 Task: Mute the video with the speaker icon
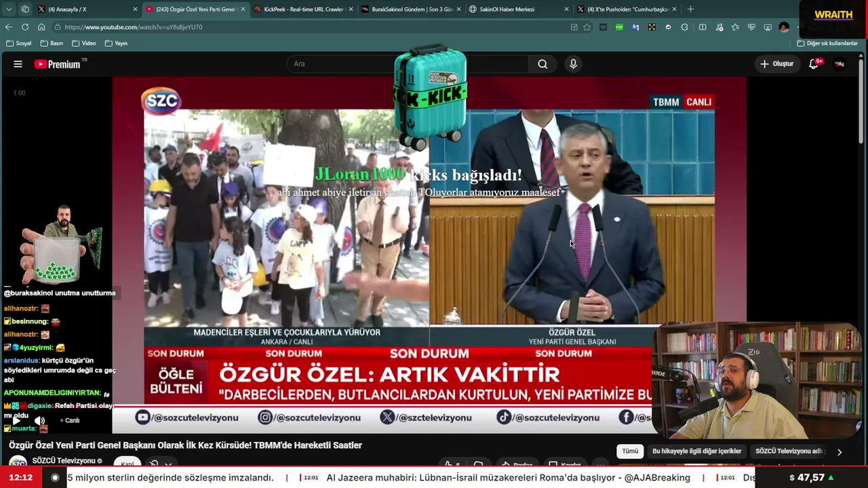pyautogui.click(x=39, y=421)
